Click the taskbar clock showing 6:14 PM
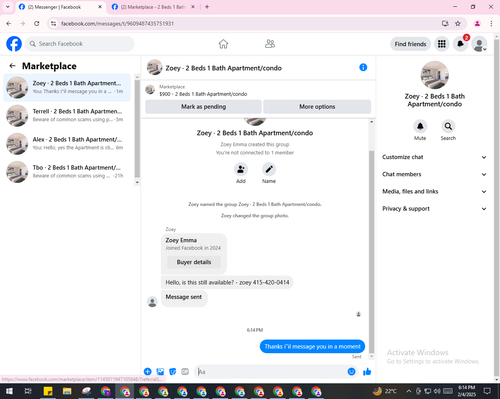Screen dimensions: 500x399 pos(466,391)
